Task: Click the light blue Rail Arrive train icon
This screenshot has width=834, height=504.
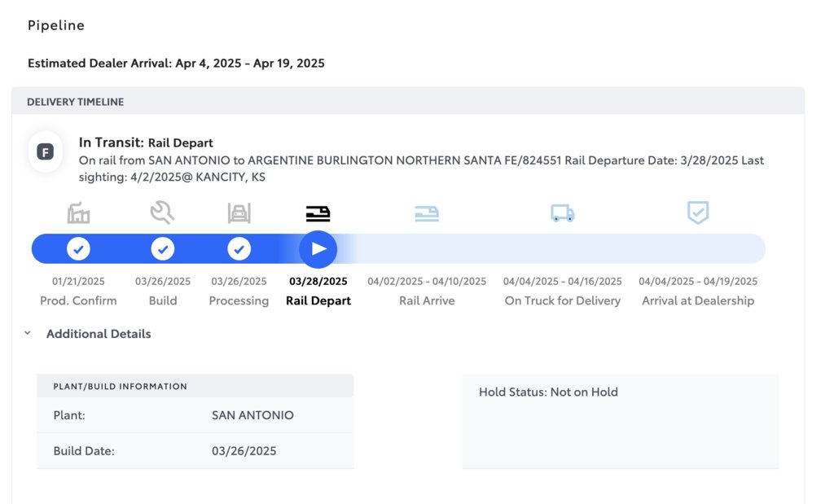Action: pos(427,213)
